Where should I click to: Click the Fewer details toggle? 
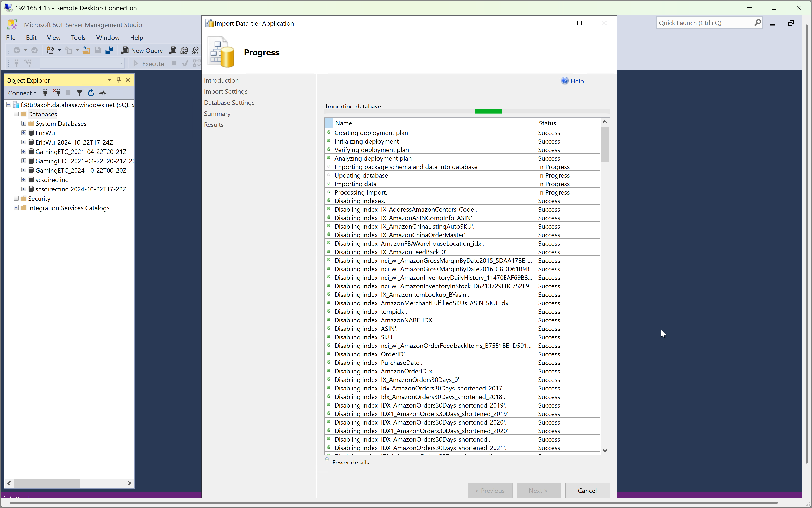coord(347,461)
